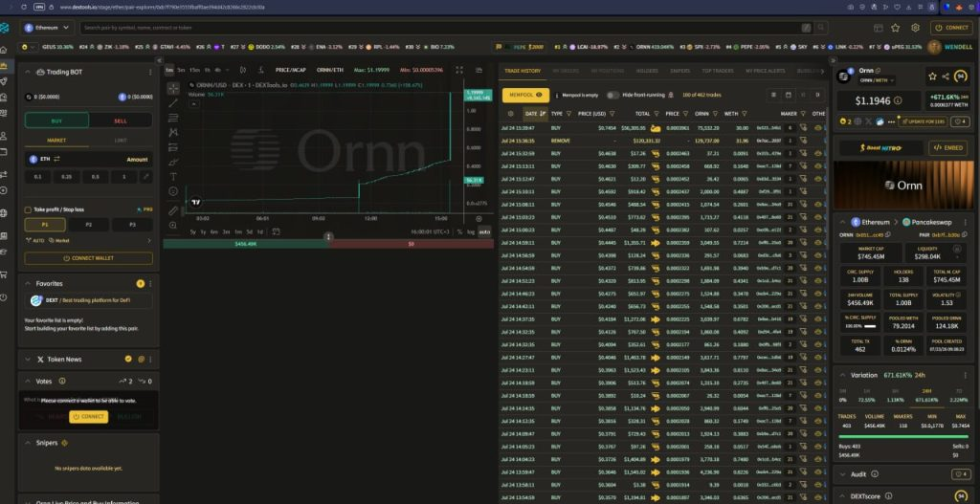Switch to HOLDERS tab
Image resolution: width=980 pixels, height=504 pixels.
(x=647, y=71)
